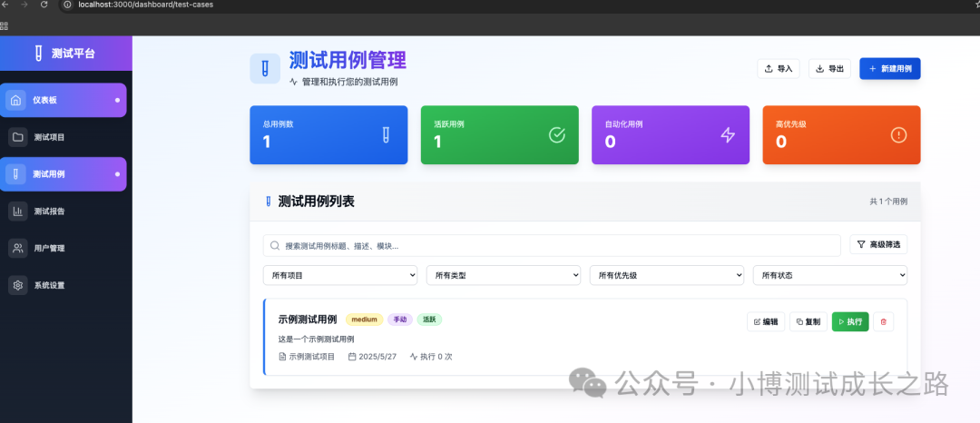Image resolution: width=980 pixels, height=423 pixels.
Task: Click the 总用例数 stat card
Action: (x=328, y=135)
